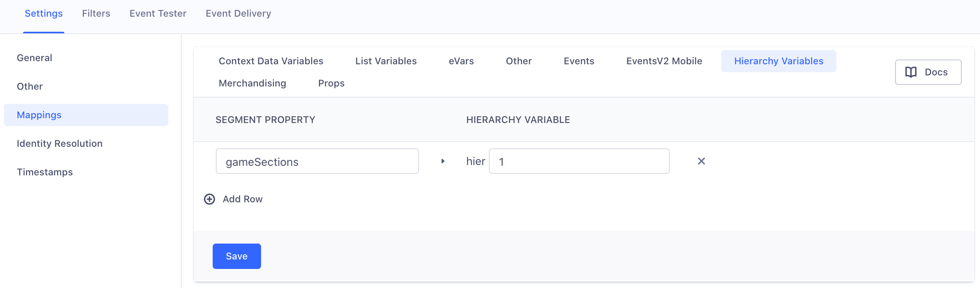Navigate to Timestamps settings

click(x=45, y=172)
